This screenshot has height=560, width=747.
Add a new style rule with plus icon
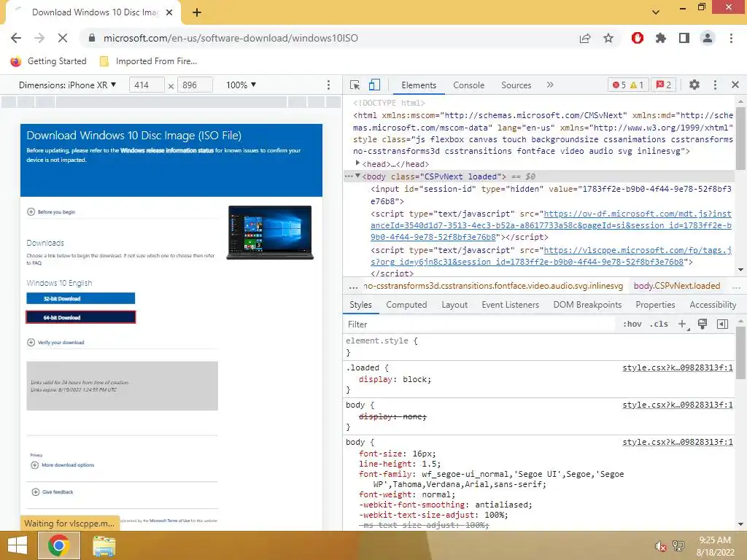682,324
